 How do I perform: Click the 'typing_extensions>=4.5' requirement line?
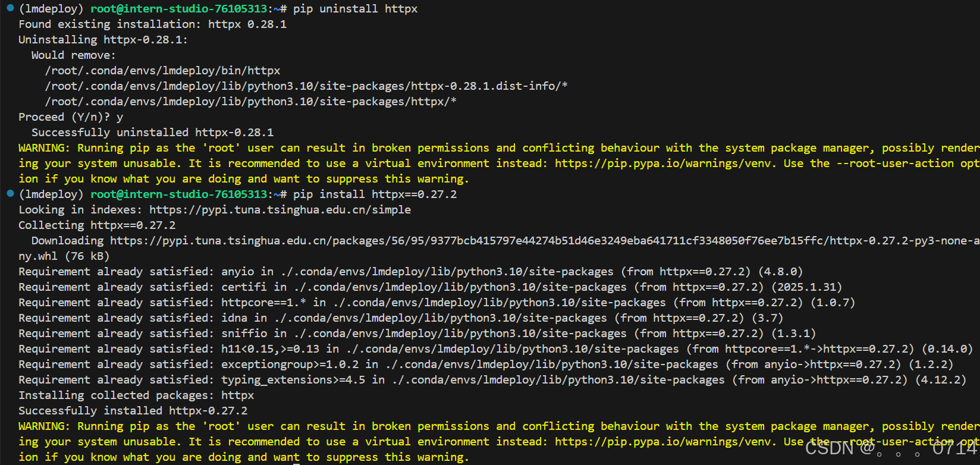(492, 379)
